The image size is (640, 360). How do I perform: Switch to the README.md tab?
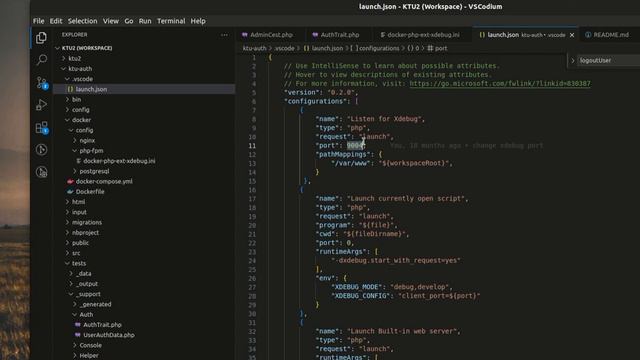(x=611, y=35)
